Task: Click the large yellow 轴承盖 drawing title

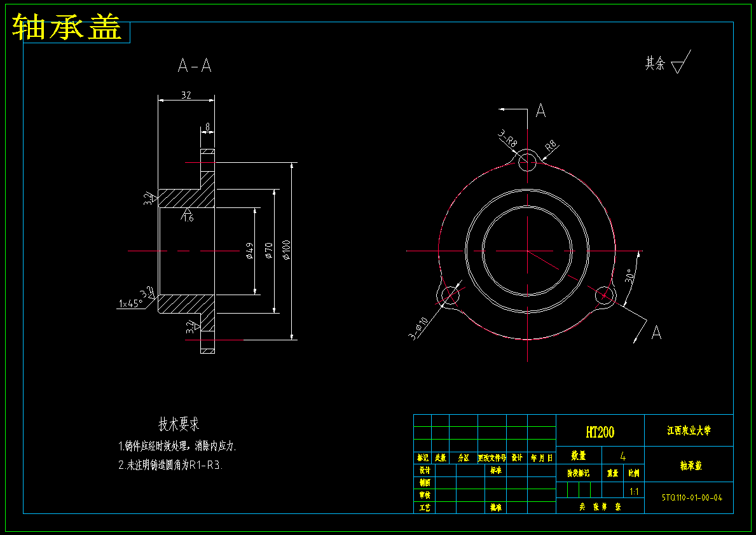Action: click(67, 27)
